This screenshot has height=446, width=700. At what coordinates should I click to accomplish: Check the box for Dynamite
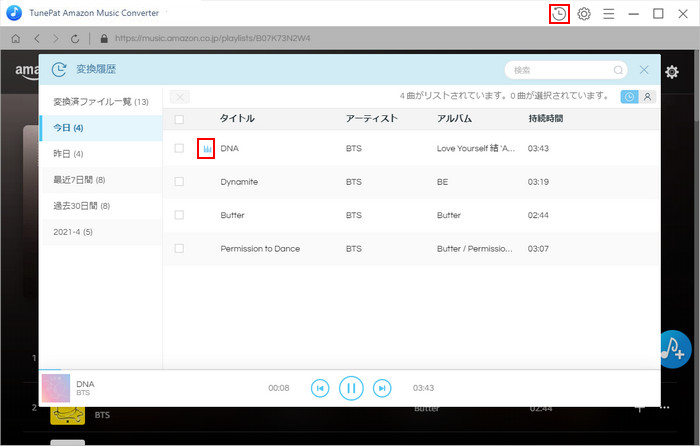pyautogui.click(x=179, y=182)
